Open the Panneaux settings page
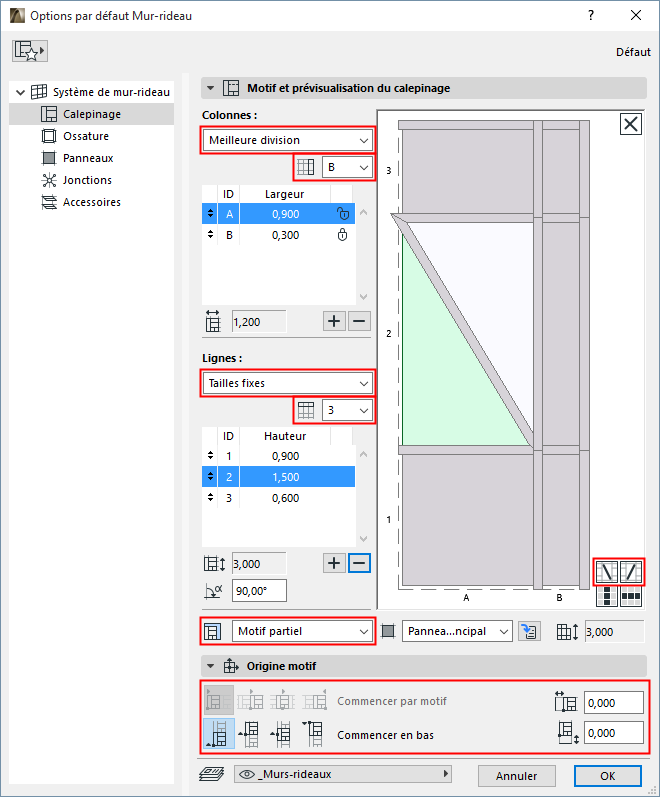Screen dimensions: 660x797 click(x=88, y=158)
